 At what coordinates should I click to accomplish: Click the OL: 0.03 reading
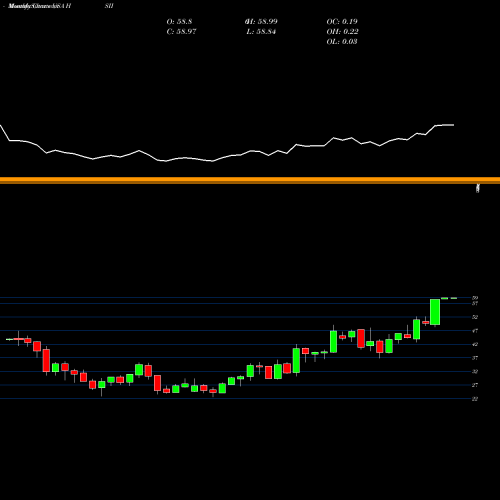342,42
